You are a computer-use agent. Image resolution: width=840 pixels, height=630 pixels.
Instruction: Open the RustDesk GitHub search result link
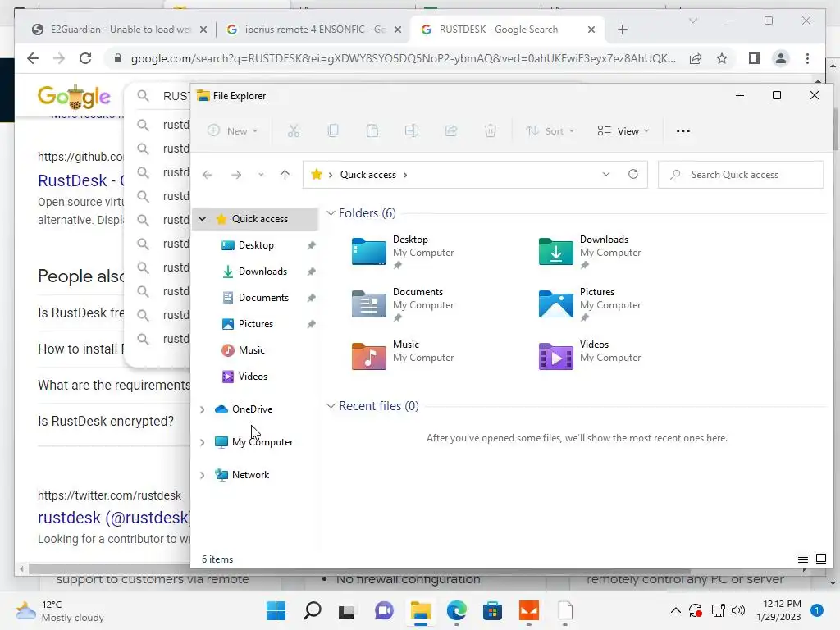[x=81, y=180]
